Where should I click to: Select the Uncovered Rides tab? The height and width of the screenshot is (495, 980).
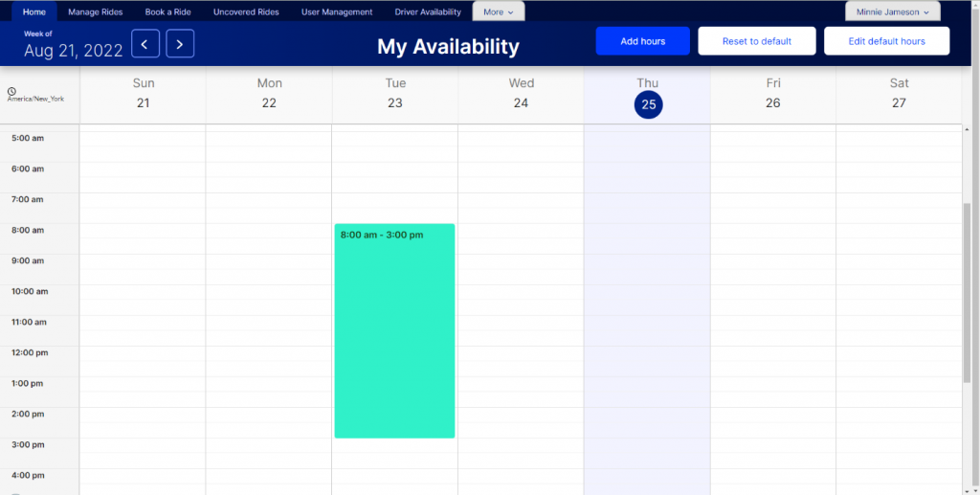pyautogui.click(x=246, y=12)
